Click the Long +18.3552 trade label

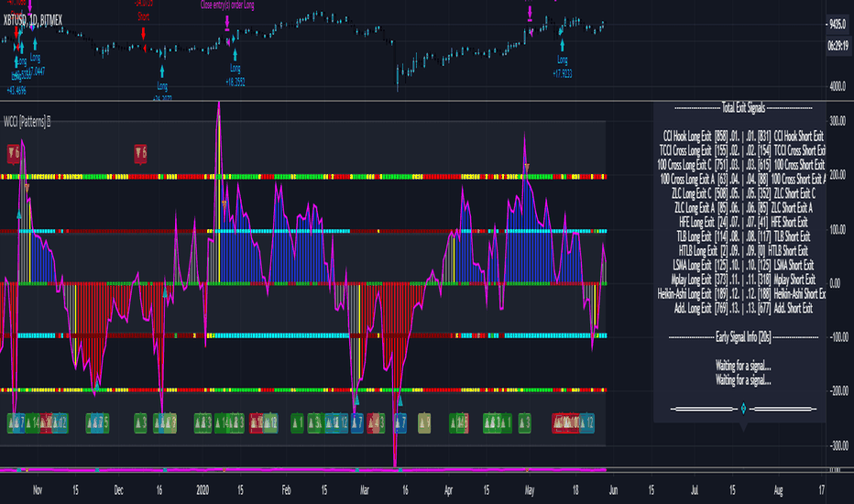(235, 75)
